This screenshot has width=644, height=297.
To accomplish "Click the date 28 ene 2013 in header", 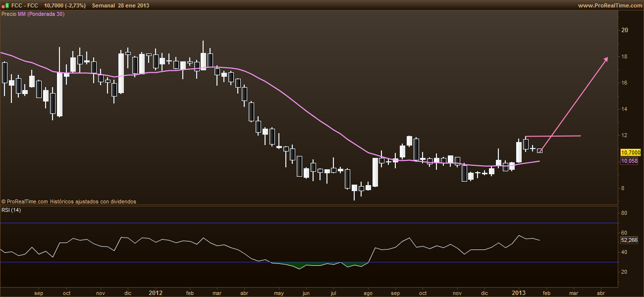I will click(134, 5).
